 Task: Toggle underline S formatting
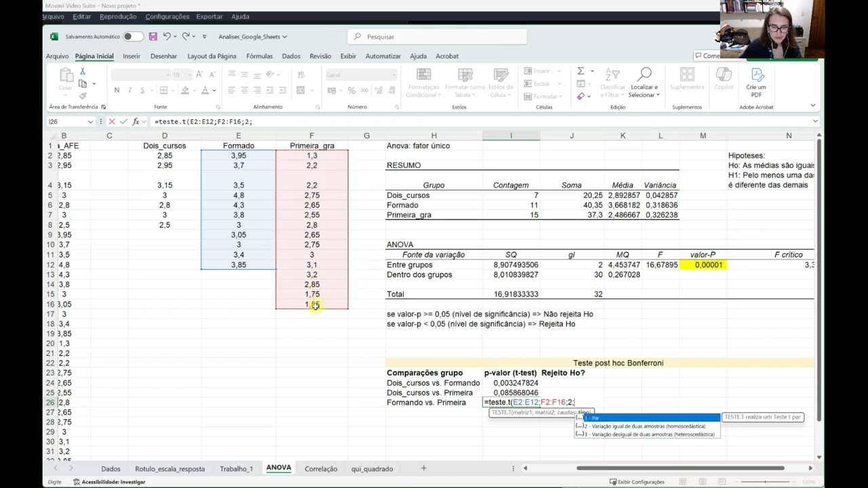[x=142, y=90]
